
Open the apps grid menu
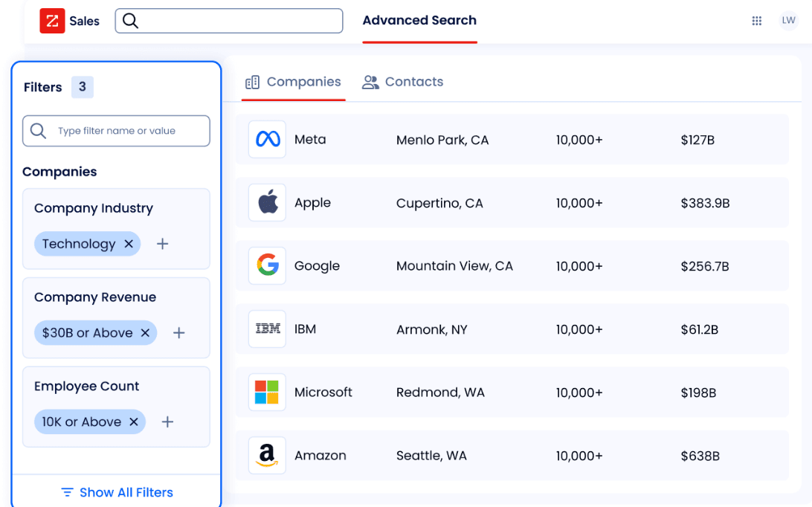pyautogui.click(x=757, y=21)
